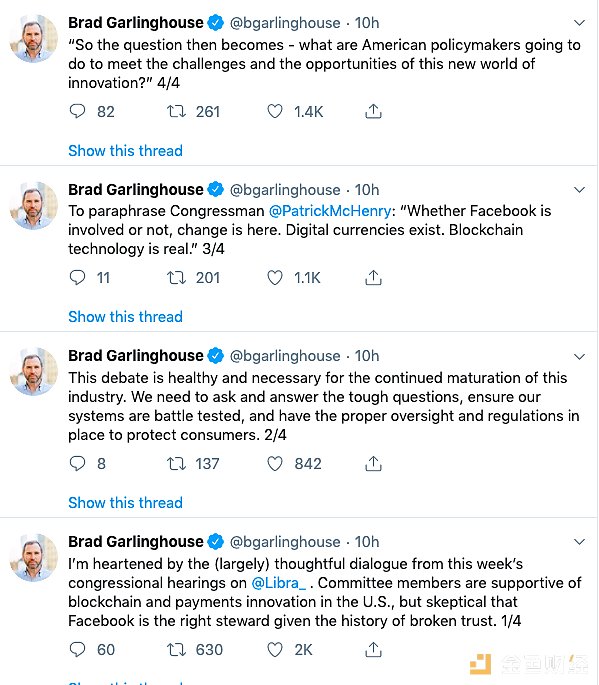
Task: Share the 4/4 tweet
Action: (x=373, y=111)
